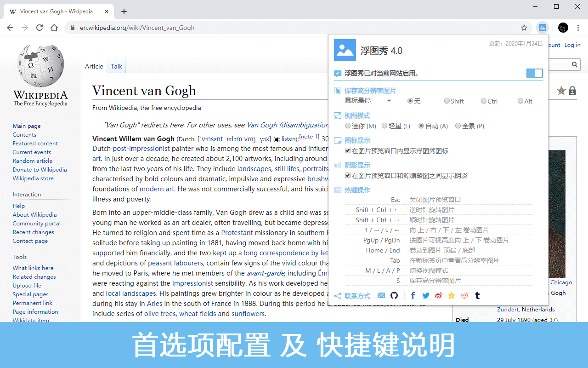Go back with the browser back arrow
Image resolution: width=588 pixels, height=368 pixels.
coord(10,28)
